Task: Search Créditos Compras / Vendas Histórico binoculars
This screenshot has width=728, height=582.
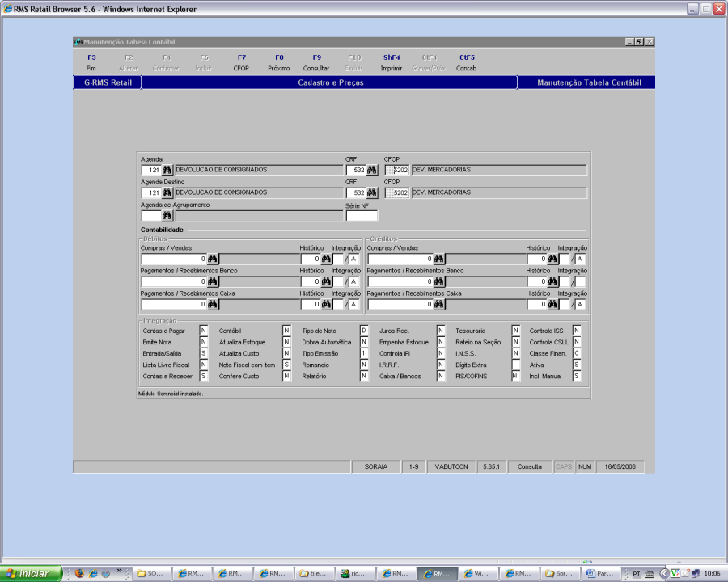Action: (x=552, y=259)
